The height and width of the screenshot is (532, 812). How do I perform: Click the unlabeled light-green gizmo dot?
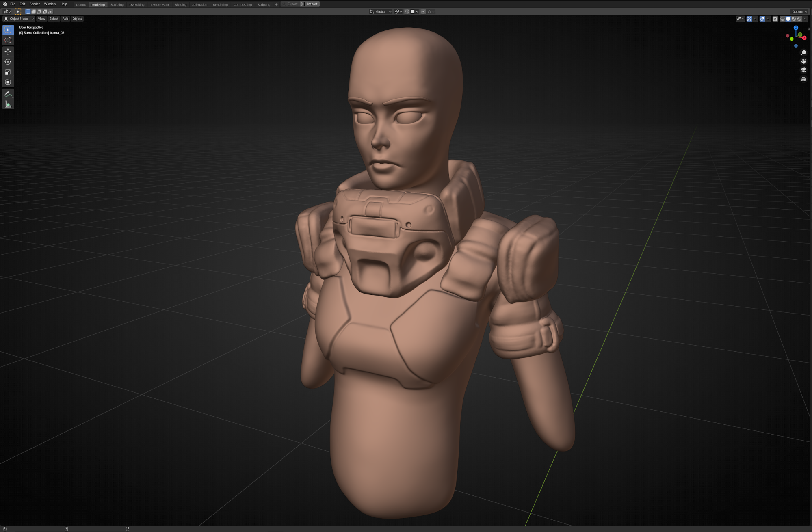pyautogui.click(x=792, y=39)
